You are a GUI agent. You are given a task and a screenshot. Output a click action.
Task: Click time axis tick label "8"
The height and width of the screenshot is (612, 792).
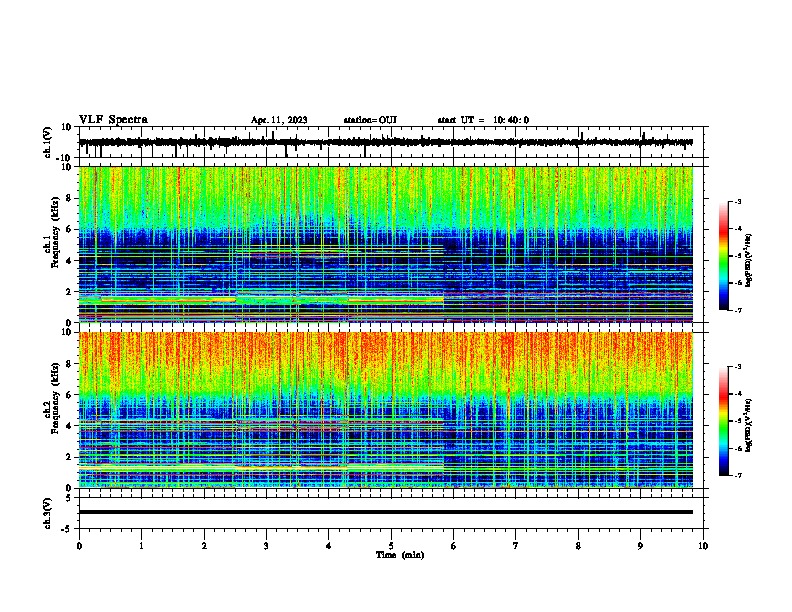coord(578,546)
